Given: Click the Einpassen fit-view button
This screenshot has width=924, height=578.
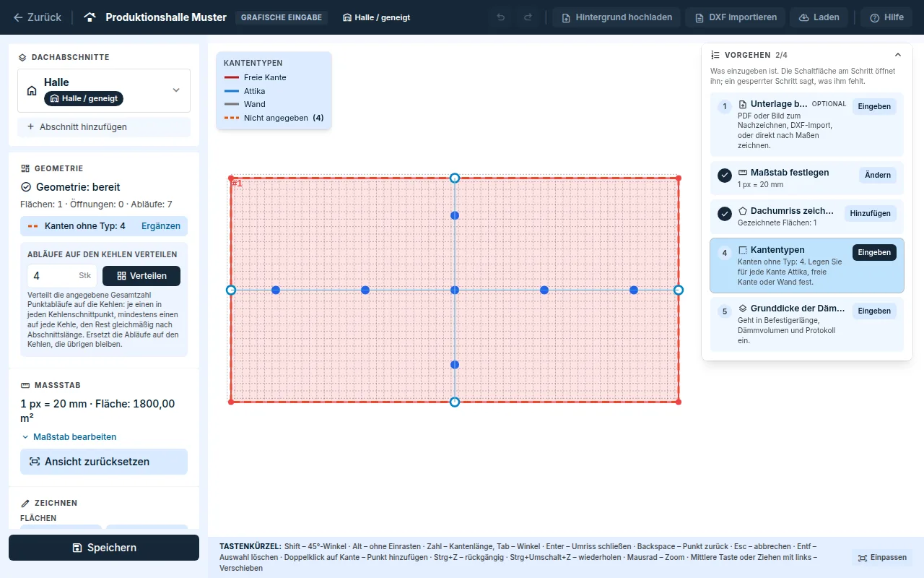Looking at the screenshot, I should pyautogui.click(x=882, y=558).
